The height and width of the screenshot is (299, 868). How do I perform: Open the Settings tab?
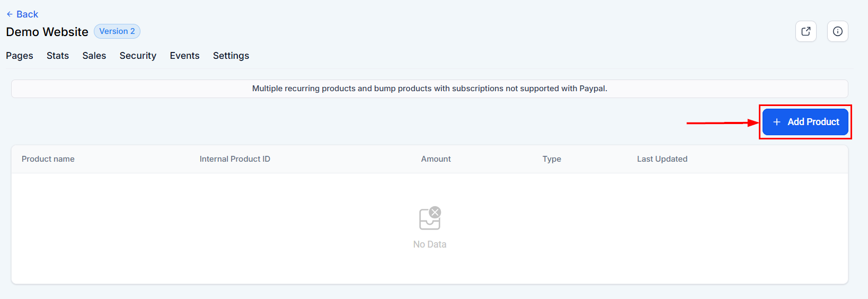[x=231, y=56]
